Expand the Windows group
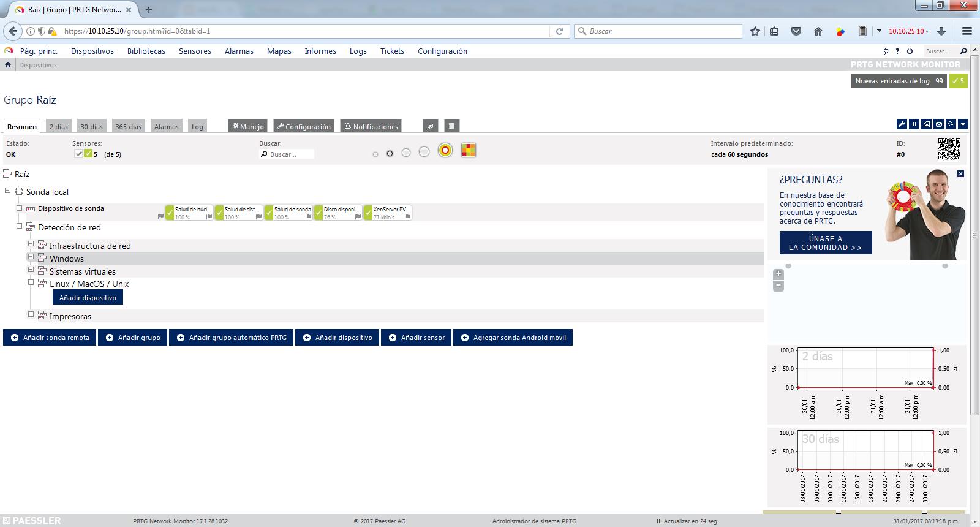The width and height of the screenshot is (980, 527). [31, 257]
